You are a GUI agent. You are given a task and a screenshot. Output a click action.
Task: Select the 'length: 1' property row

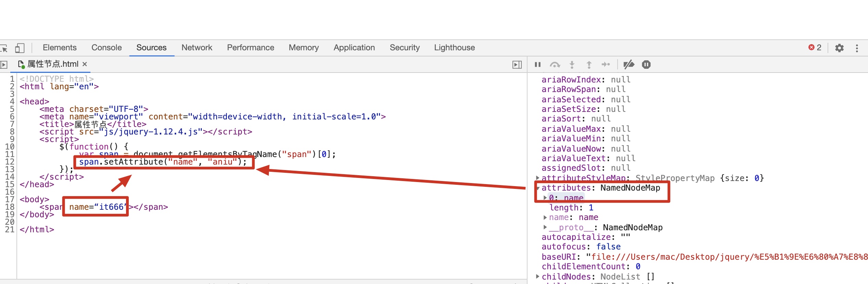(571, 208)
